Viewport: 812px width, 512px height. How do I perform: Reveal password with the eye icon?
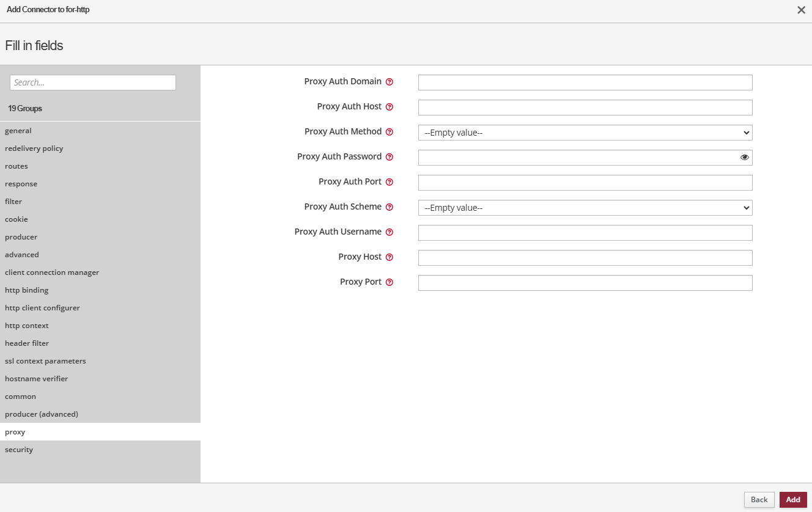pyautogui.click(x=744, y=158)
